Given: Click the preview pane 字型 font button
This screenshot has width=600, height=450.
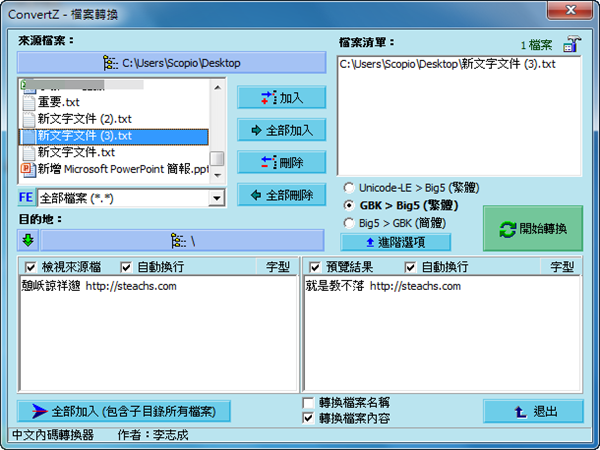Looking at the screenshot, I should 562,267.
